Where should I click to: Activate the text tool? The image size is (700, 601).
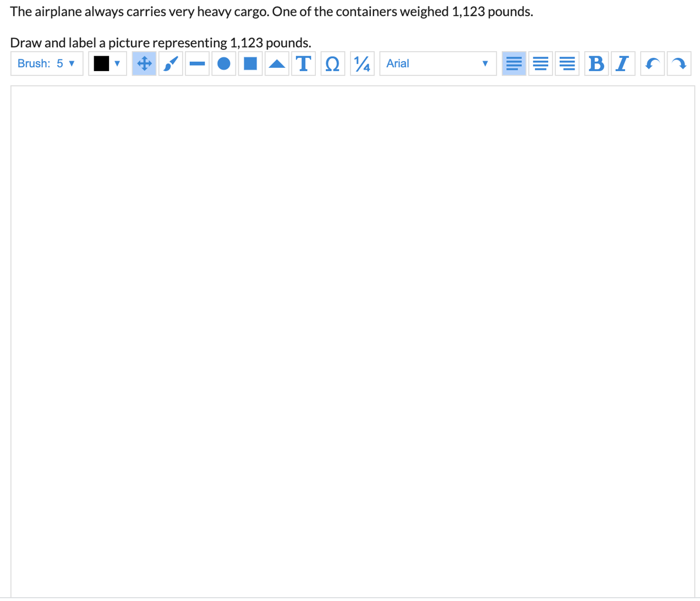click(x=303, y=64)
